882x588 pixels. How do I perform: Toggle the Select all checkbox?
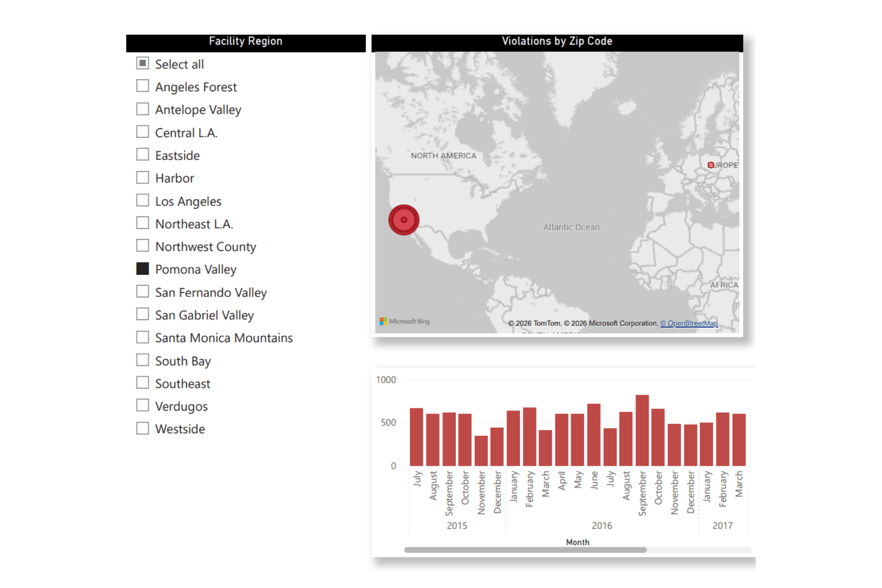[x=143, y=64]
